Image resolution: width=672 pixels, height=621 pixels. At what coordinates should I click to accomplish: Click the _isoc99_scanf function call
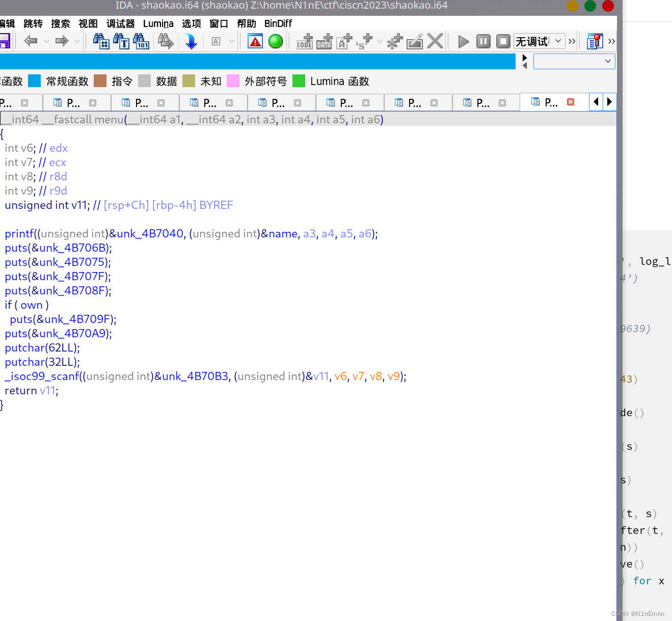pos(42,376)
